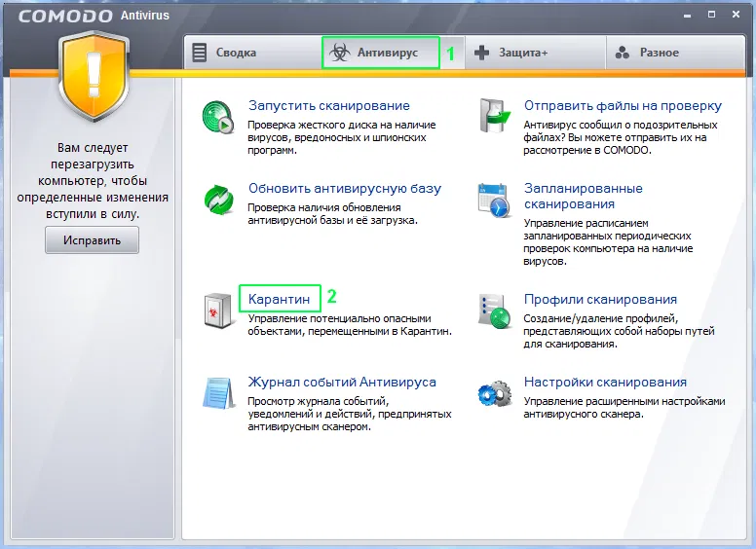Open Запустить сканирование link
This screenshot has width=756, height=549.
(x=329, y=105)
